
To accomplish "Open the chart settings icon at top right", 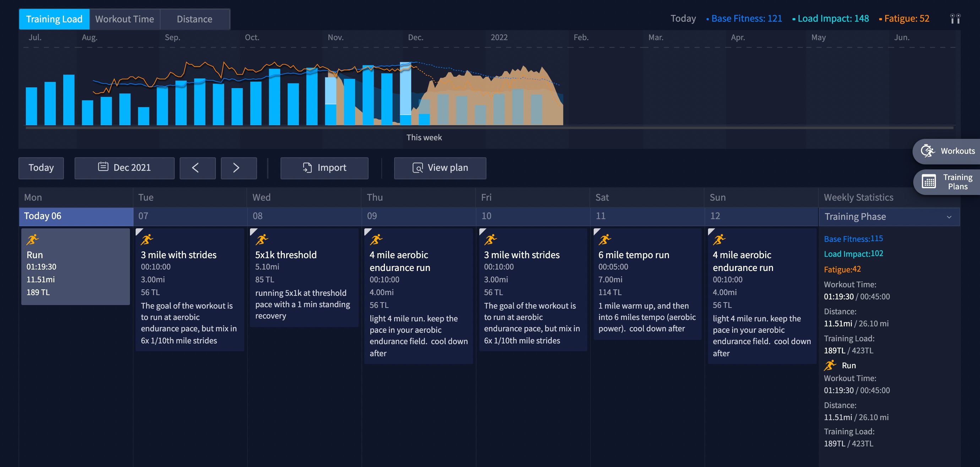I will click(x=955, y=18).
